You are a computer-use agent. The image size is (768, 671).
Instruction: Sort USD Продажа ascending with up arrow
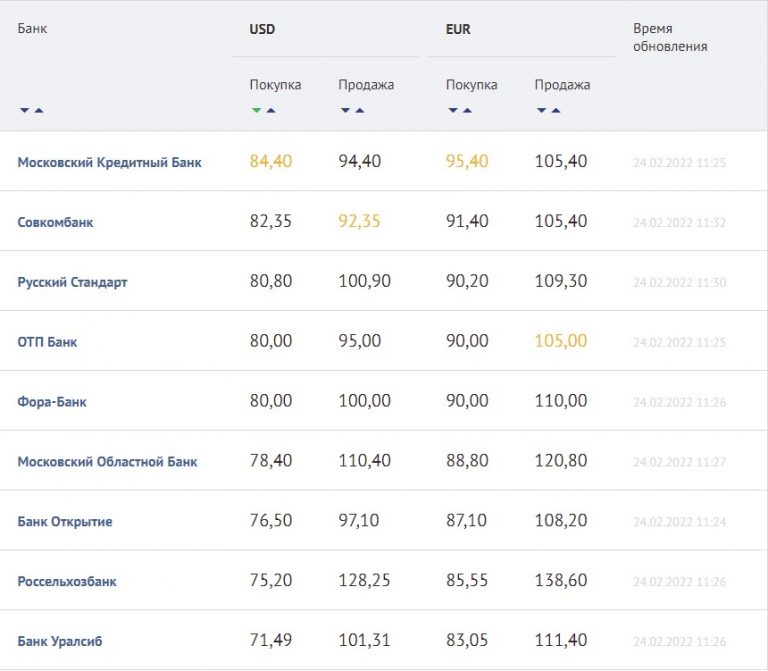pos(360,110)
